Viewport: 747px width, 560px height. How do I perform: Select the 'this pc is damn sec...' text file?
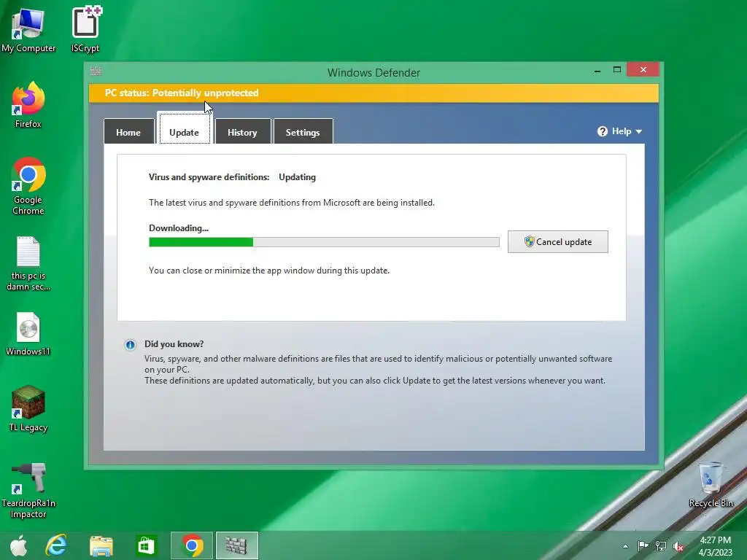28,263
